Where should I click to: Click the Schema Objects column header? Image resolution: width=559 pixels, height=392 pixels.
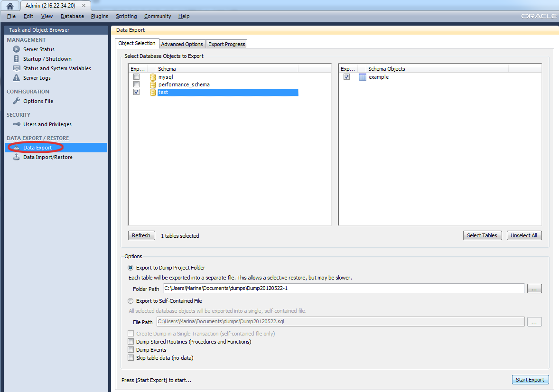pos(437,69)
